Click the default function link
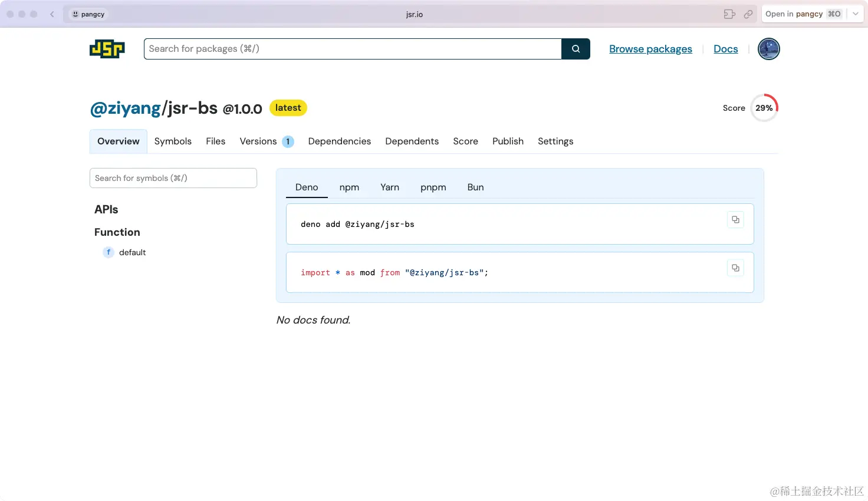Screen dimensions: 868x501 click(132, 252)
